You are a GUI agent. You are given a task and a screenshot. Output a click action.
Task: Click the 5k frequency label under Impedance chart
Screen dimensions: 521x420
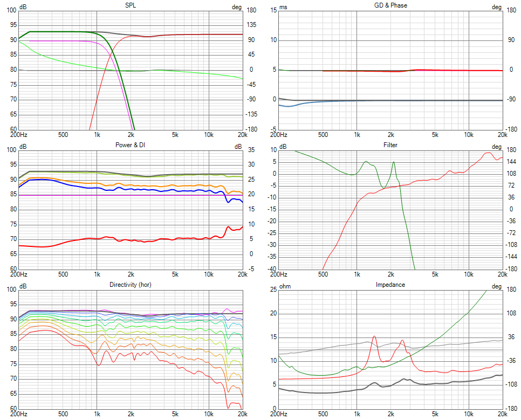(x=435, y=414)
